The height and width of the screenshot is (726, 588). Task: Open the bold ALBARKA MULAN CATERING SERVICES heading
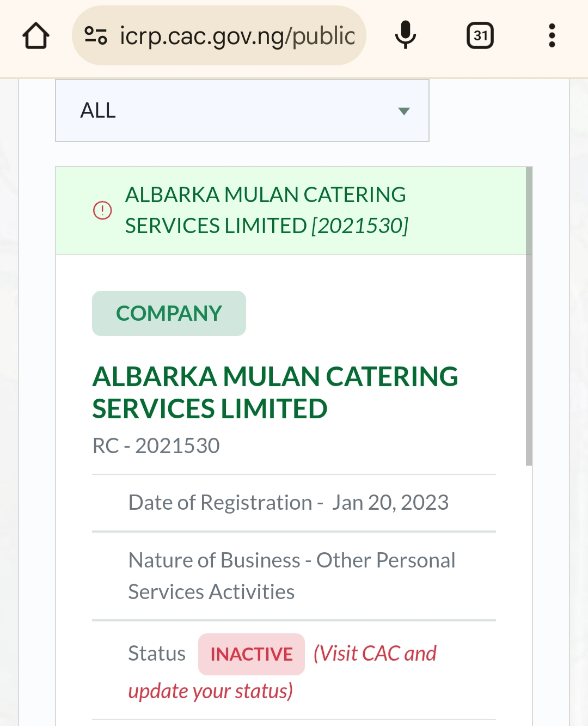[275, 392]
